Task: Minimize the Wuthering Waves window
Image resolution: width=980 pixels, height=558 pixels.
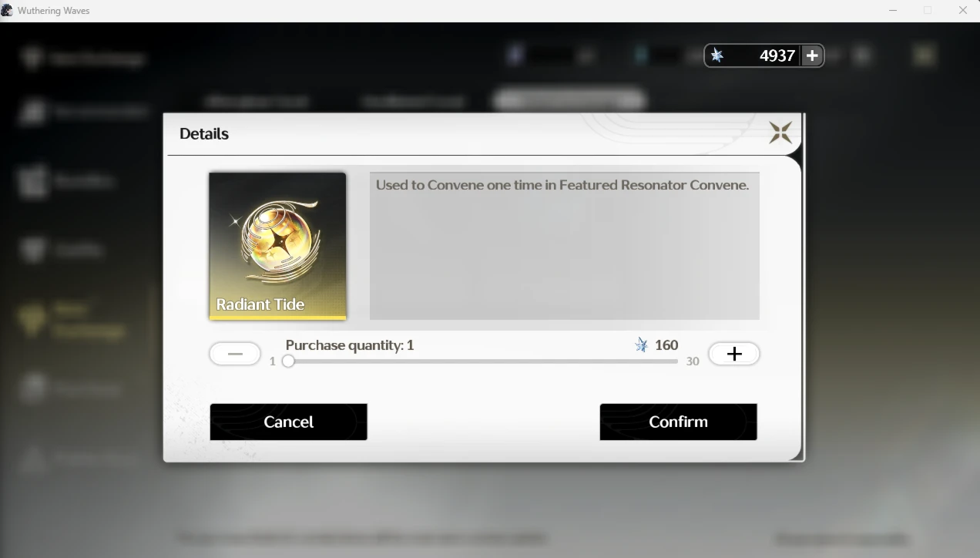Action: 893,11
